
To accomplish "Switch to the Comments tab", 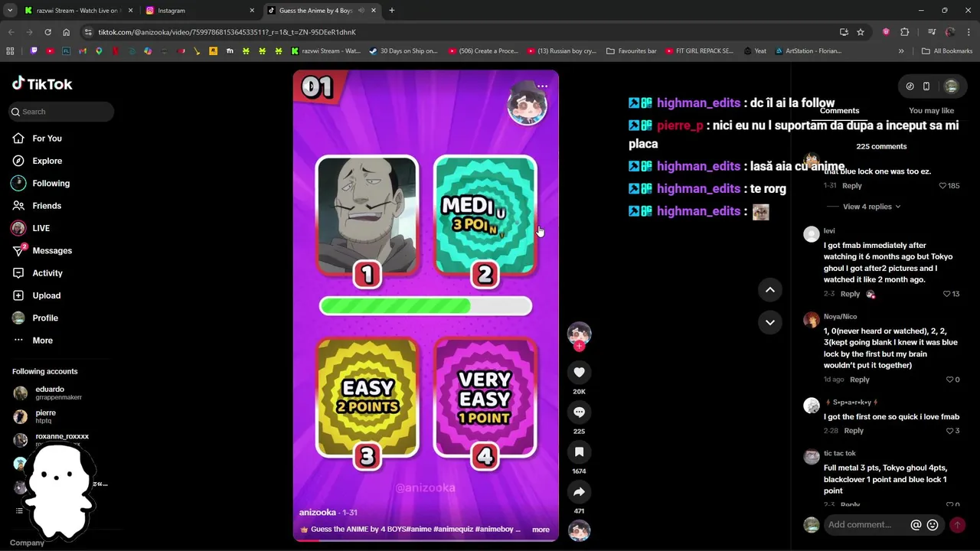I will [x=839, y=111].
